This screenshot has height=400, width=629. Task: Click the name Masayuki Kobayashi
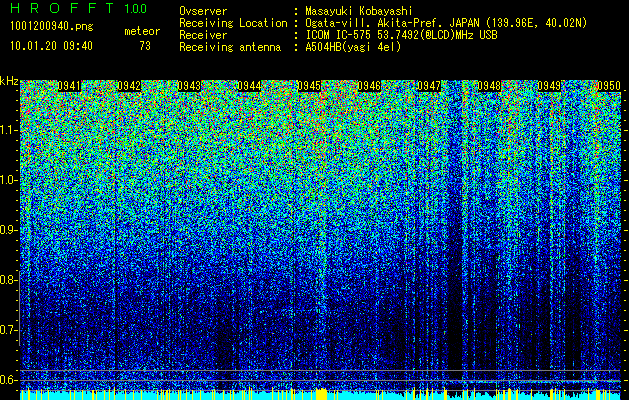[x=359, y=11]
